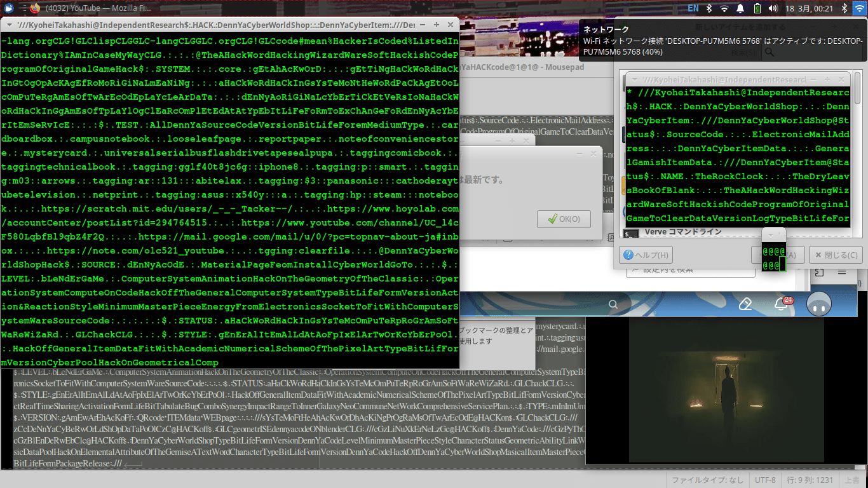Viewport: 868px width, 488px height.
Task: Click 閉じる(C) close button
Action: [836, 255]
